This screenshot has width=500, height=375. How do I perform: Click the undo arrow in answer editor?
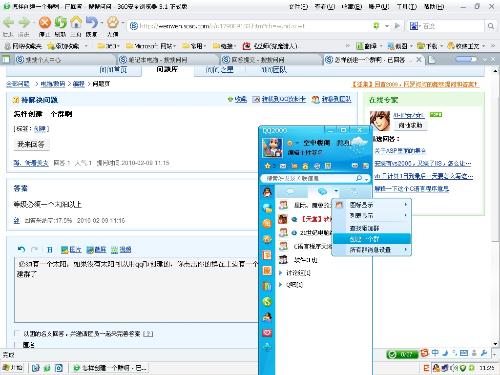pyautogui.click(x=21, y=249)
